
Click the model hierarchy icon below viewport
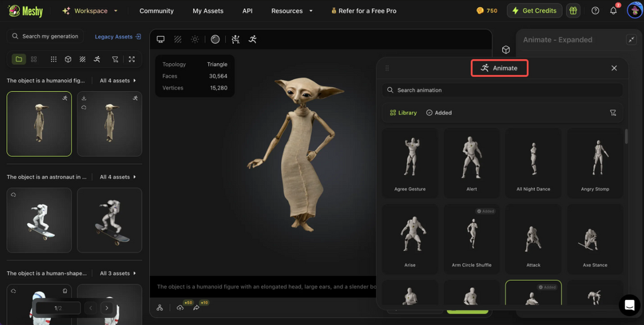coord(160,307)
